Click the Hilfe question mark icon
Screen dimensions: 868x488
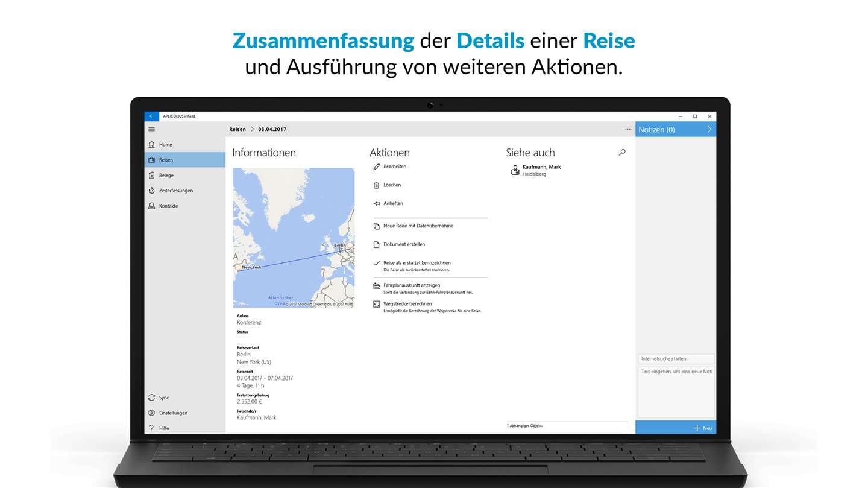coord(151,428)
